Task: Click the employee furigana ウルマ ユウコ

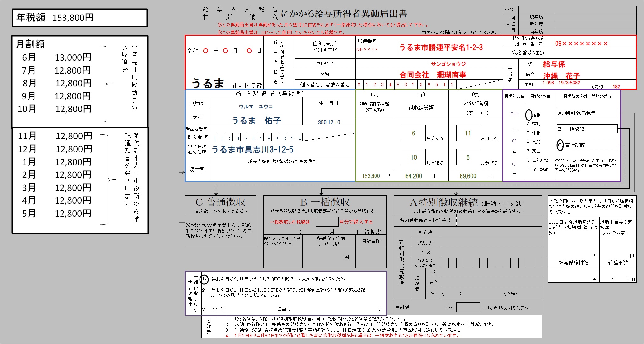Action: 256,106
